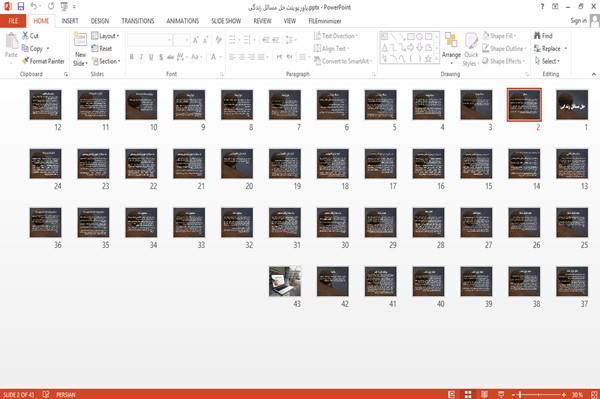Click Reset slide button

click(x=101, y=49)
